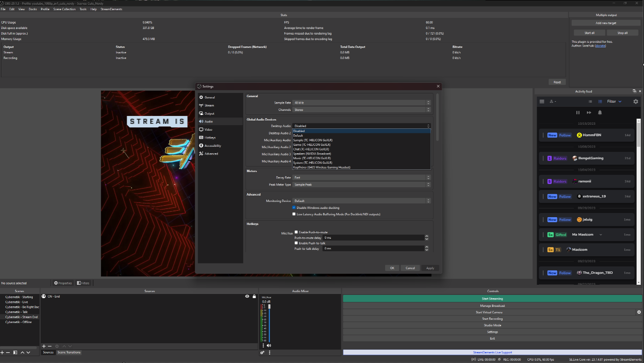This screenshot has width=644, height=363.
Task: Open the Output settings section
Action: pyautogui.click(x=220, y=114)
